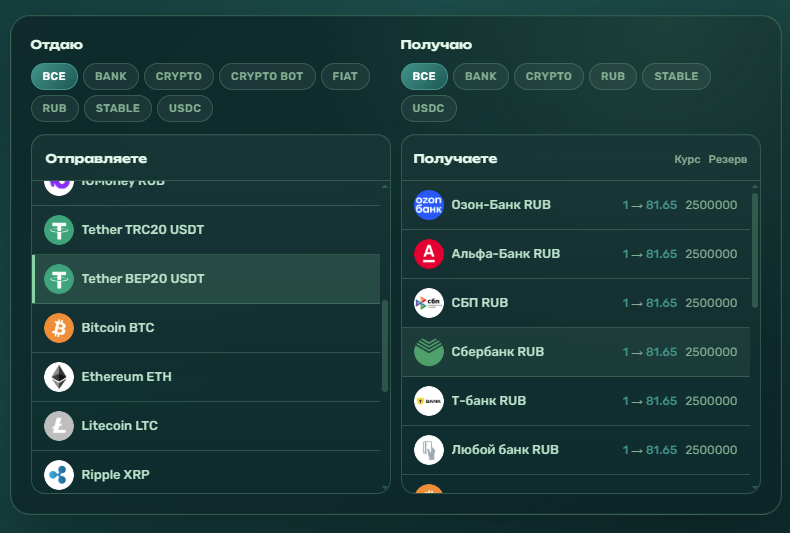
Task: Click the Получаете list scroll-down arrow
Action: 755,488
